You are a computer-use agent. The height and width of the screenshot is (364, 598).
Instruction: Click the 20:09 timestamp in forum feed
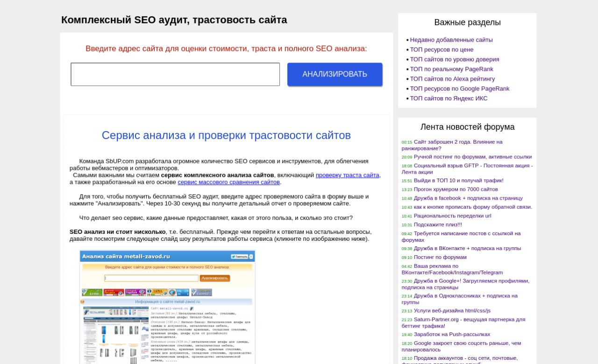(x=407, y=157)
